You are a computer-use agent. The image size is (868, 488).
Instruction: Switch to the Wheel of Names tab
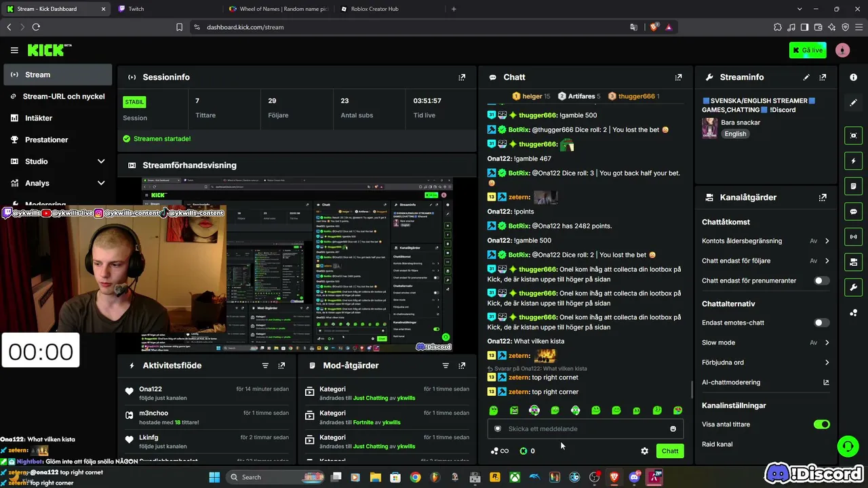(x=277, y=9)
